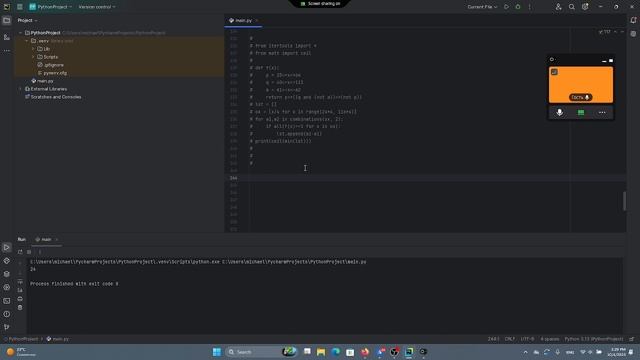Click the Windows taskbar Search box
This screenshot has height=360, width=640.
click(x=261, y=351)
